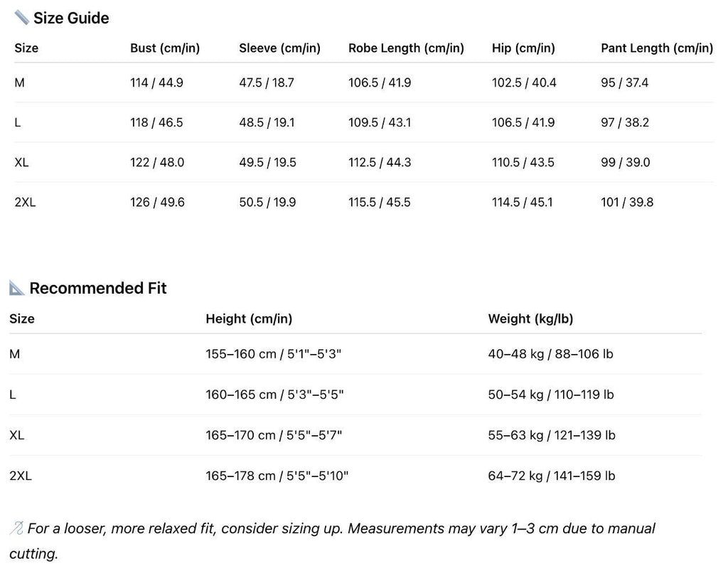Select the 48.5 / 19.1 sleeve cell
Image resolution: width=728 pixels, height=578 pixels.
click(267, 122)
